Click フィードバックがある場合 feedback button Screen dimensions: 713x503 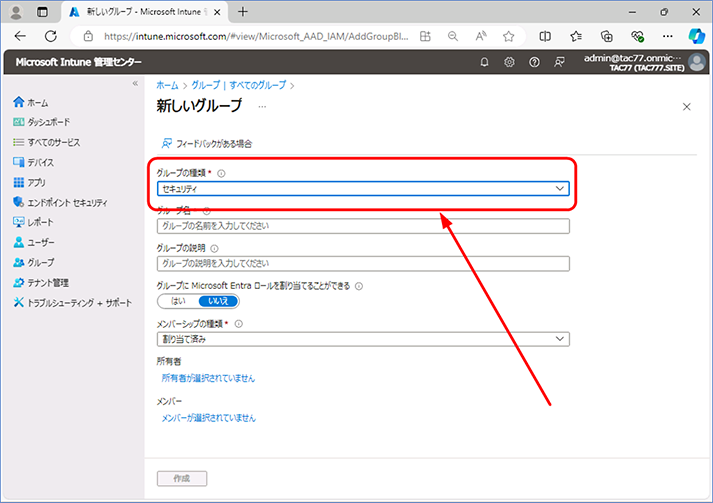[x=206, y=144]
